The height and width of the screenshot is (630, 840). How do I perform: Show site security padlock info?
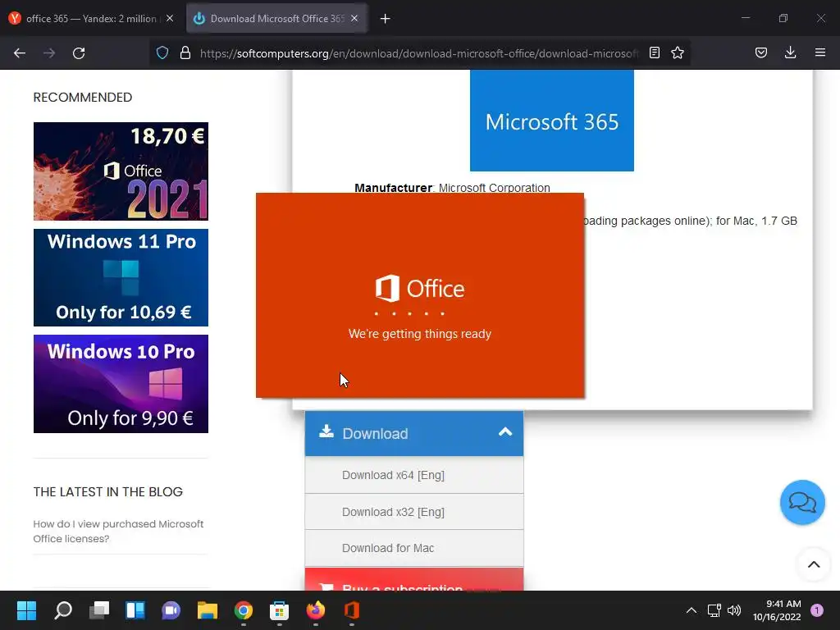point(185,52)
